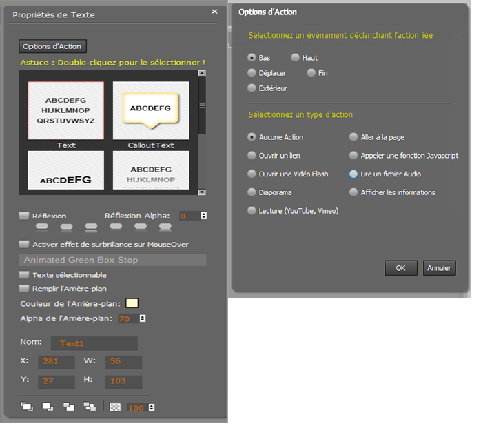The image size is (492, 448).
Task: Click the W width field 56
Action: (123, 362)
